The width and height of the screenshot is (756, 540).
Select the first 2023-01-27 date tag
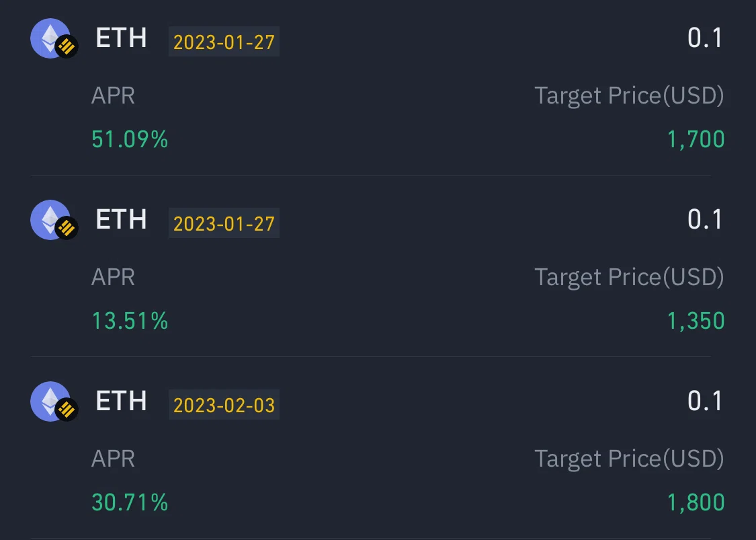(224, 42)
